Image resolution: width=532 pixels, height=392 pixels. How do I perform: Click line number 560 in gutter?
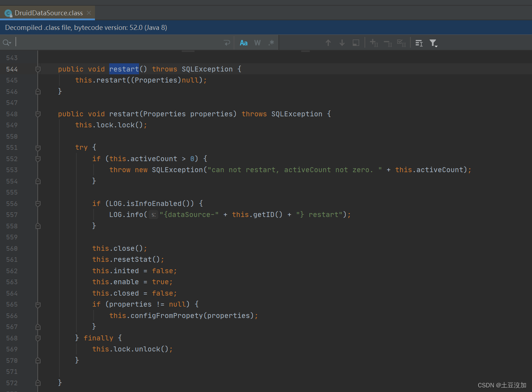[x=12, y=249]
